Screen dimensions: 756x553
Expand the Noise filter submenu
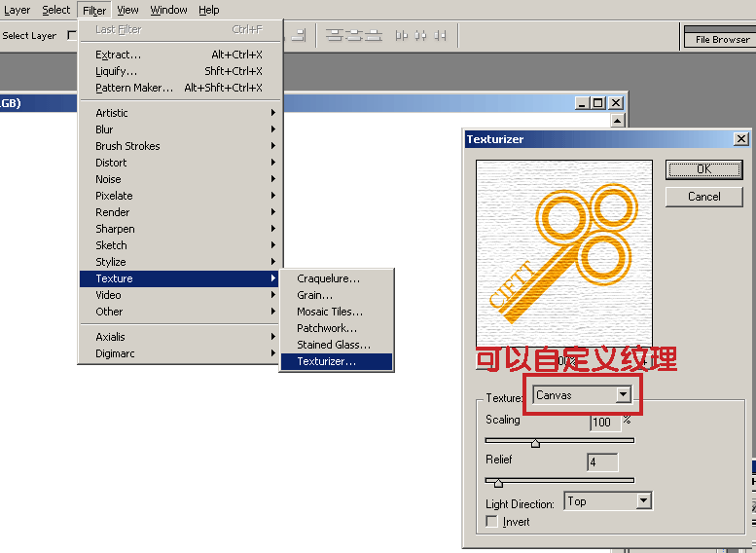coord(181,179)
